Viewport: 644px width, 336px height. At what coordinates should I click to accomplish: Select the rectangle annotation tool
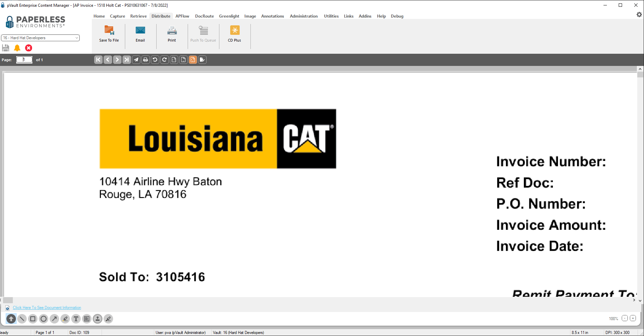[33, 319]
